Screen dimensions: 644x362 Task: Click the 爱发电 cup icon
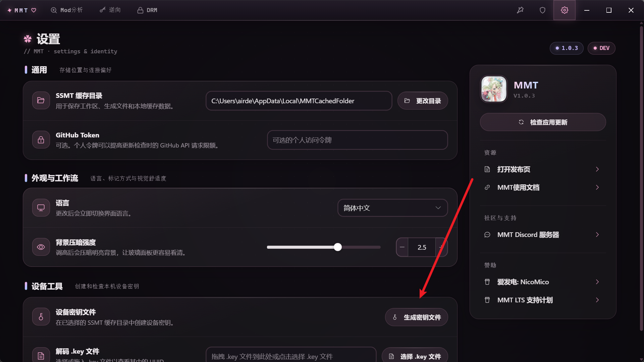click(487, 282)
